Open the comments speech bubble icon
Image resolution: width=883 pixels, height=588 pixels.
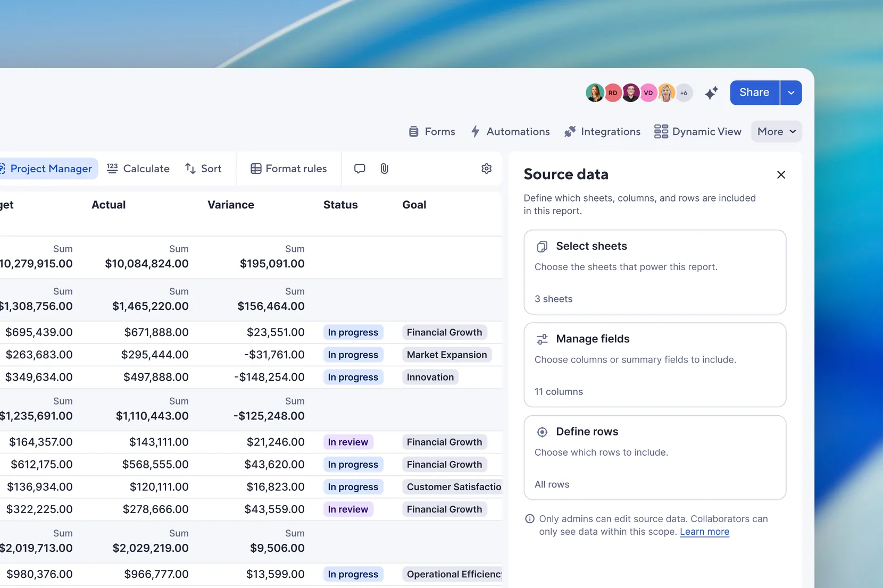coord(360,169)
